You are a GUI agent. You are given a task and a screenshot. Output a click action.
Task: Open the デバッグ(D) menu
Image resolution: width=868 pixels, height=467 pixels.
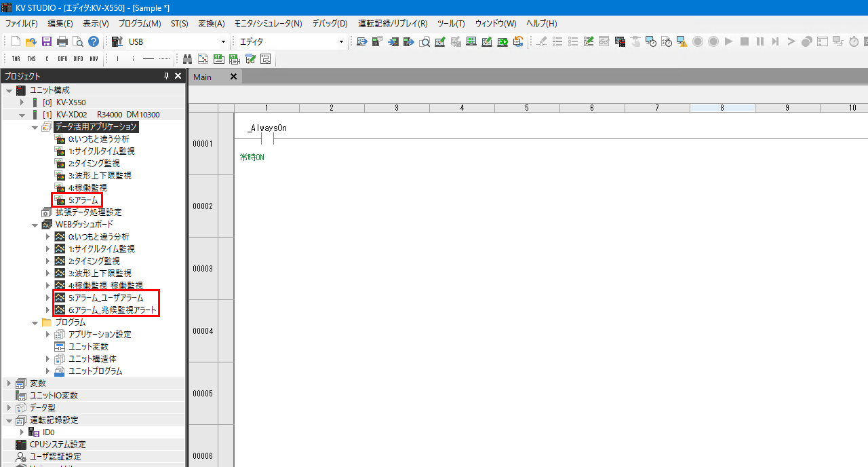pyautogui.click(x=330, y=24)
